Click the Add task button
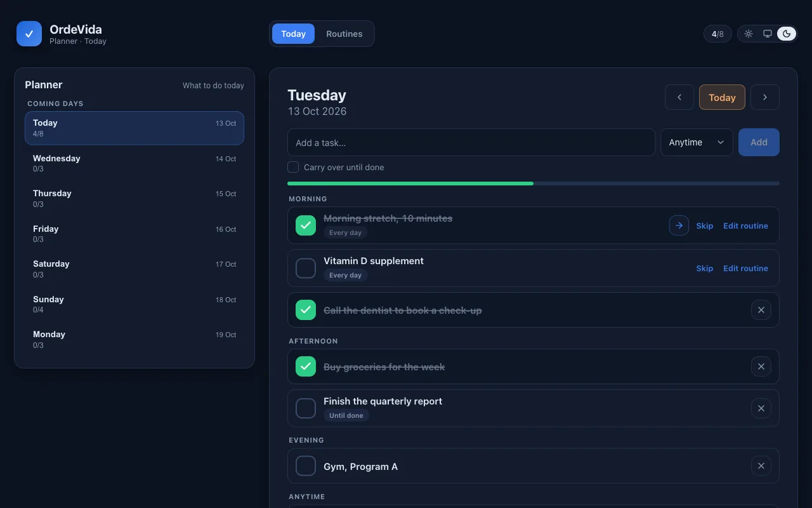This screenshot has height=508, width=812. click(759, 142)
